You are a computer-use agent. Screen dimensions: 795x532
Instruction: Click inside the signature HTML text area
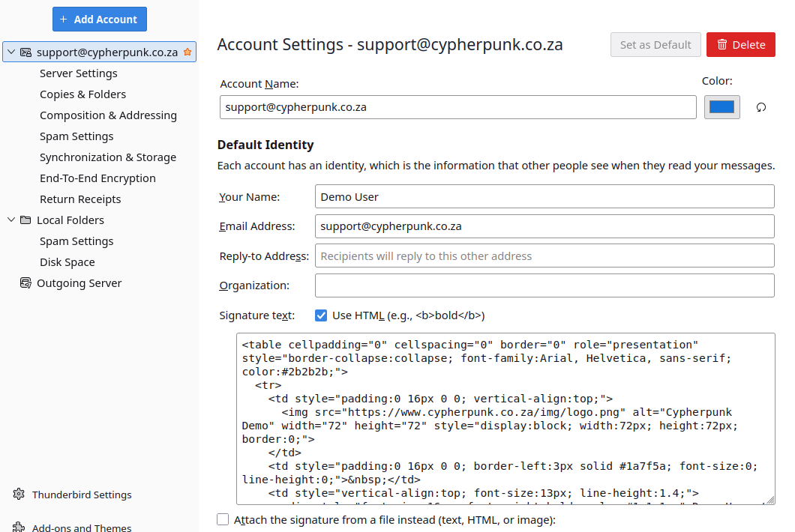pyautogui.click(x=505, y=419)
